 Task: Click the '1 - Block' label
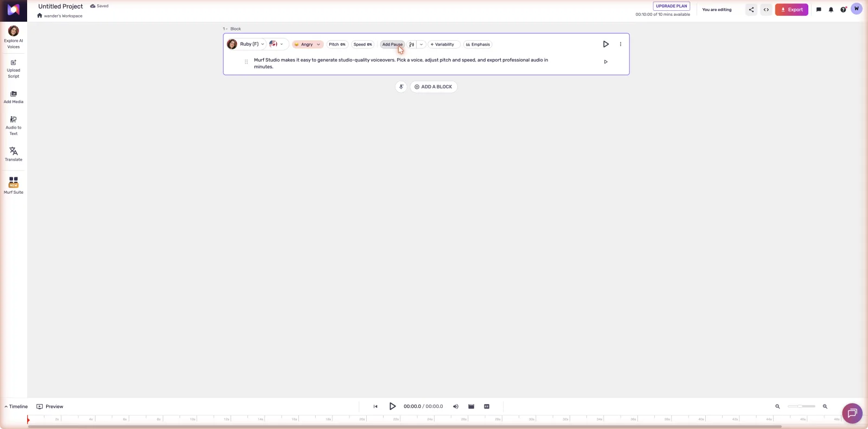[232, 29]
